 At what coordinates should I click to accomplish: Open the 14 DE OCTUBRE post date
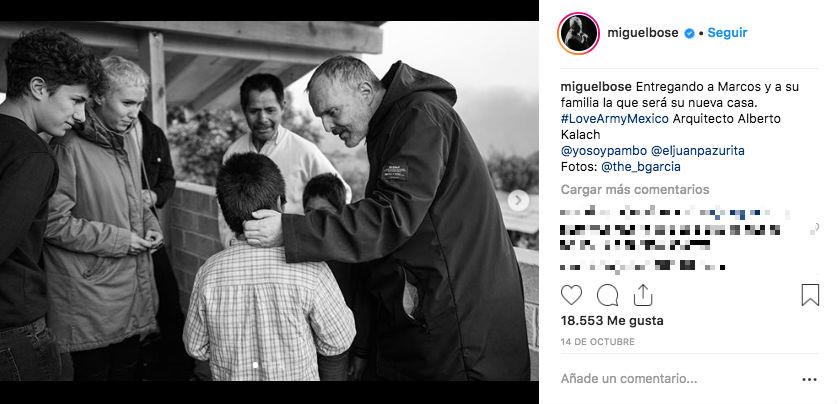(x=598, y=341)
